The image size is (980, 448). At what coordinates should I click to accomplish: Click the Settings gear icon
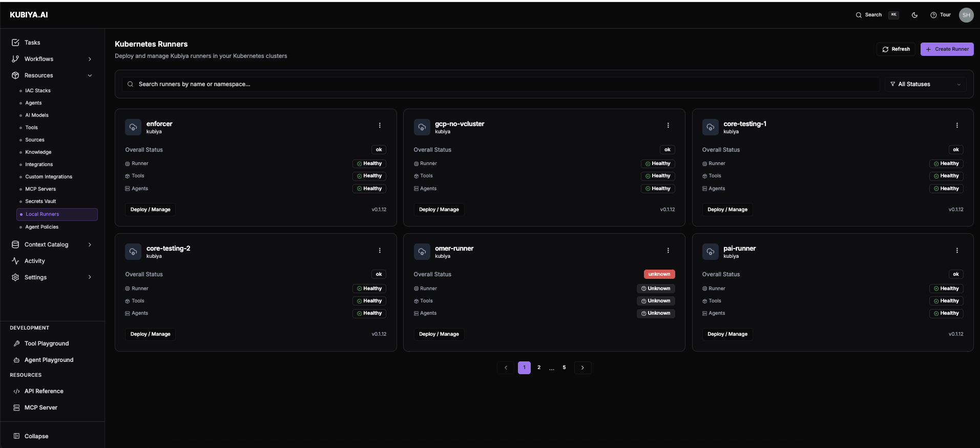click(15, 277)
